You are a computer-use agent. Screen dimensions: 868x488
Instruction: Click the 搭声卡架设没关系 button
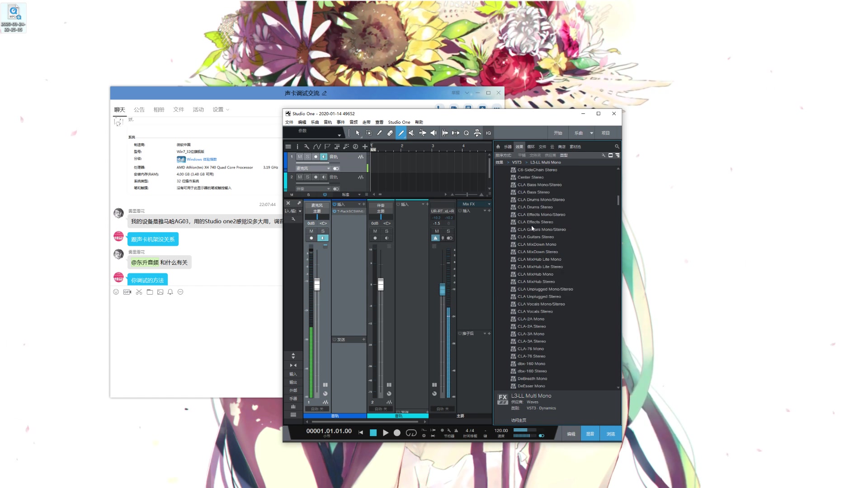click(x=153, y=239)
